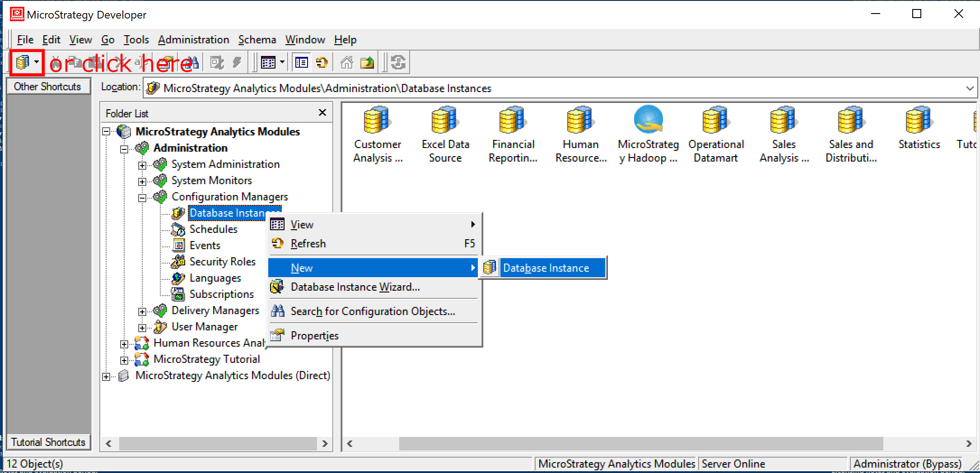980x473 pixels.
Task: Select Security Roles in the folder tree
Action: click(222, 262)
